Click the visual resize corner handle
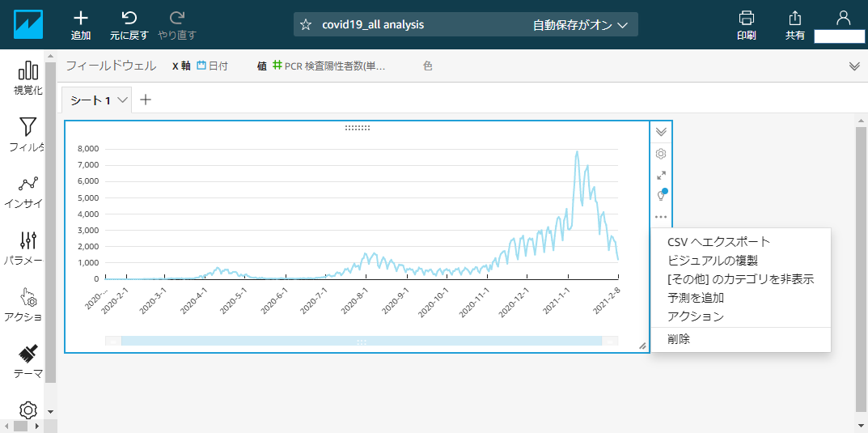Image resolution: width=868 pixels, height=433 pixels. [642, 346]
